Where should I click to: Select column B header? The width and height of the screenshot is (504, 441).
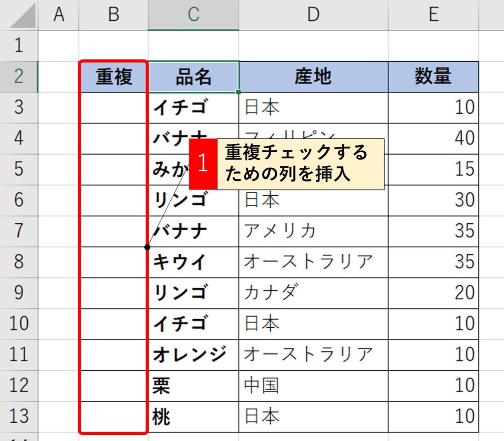[x=114, y=15]
